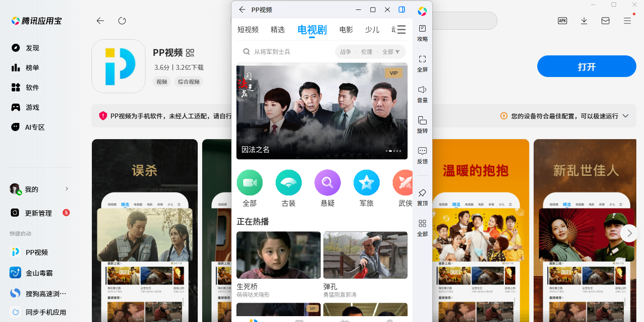Select the 电视剧 tab
644x322 pixels.
tap(312, 30)
